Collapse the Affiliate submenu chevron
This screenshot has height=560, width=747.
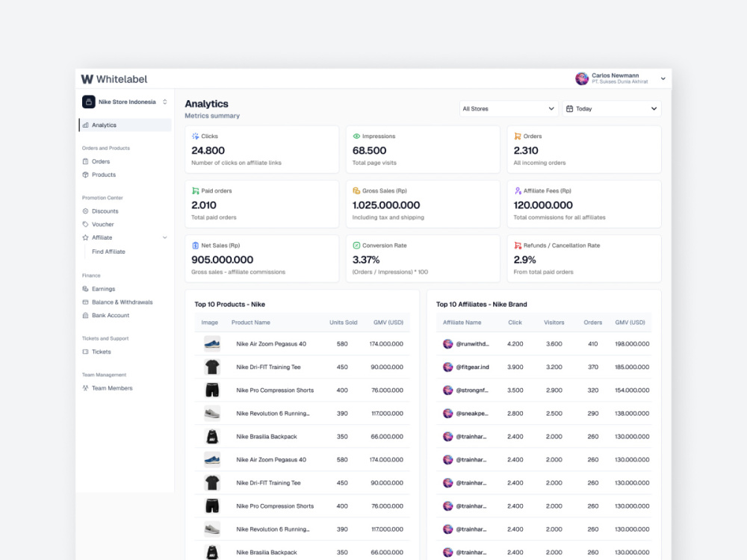coord(165,237)
